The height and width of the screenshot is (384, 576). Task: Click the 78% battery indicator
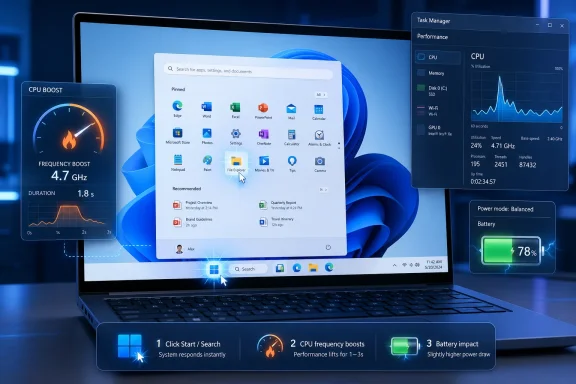(x=511, y=251)
